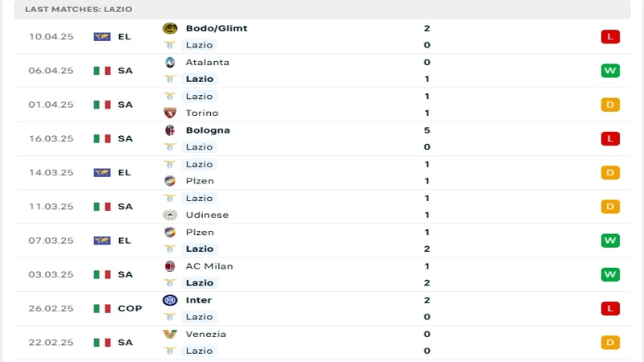The height and width of the screenshot is (362, 644).
Task: Click the Bologna club crest
Action: (170, 130)
